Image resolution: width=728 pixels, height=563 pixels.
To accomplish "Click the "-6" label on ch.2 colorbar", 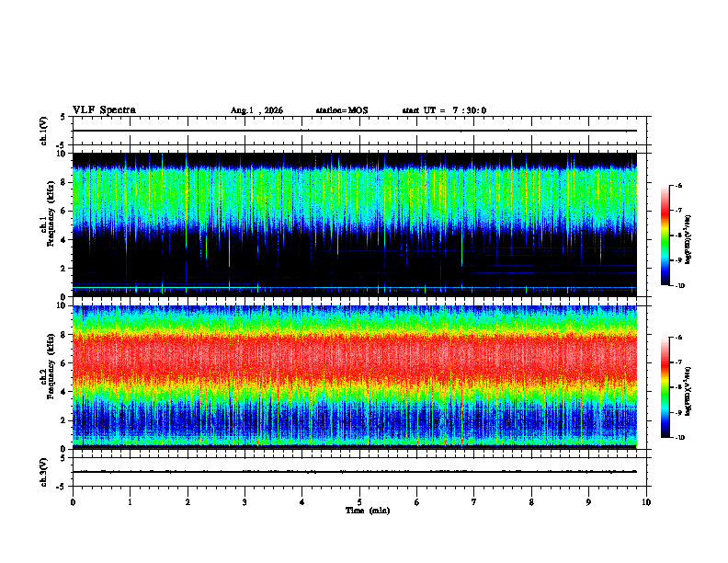I will point(678,338).
